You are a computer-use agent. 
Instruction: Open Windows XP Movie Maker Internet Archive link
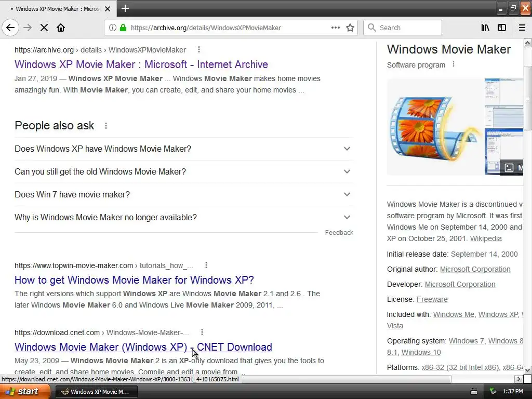[141, 64]
